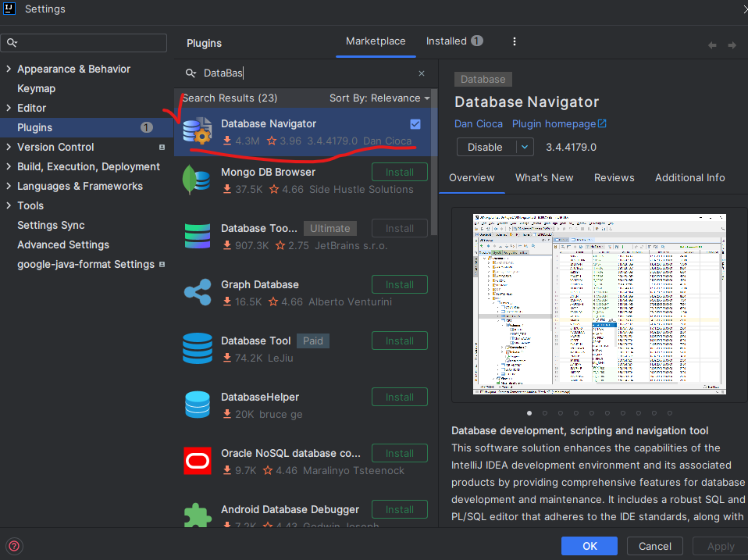The image size is (748, 560).
Task: Click the Database Tool stacked-disks icon
Action: tap(198, 349)
